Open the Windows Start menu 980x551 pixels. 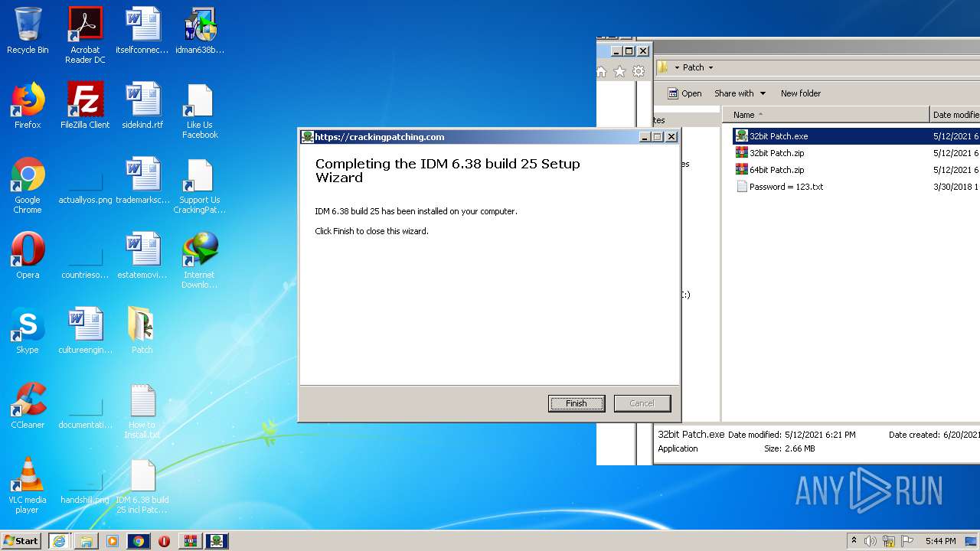[21, 540]
